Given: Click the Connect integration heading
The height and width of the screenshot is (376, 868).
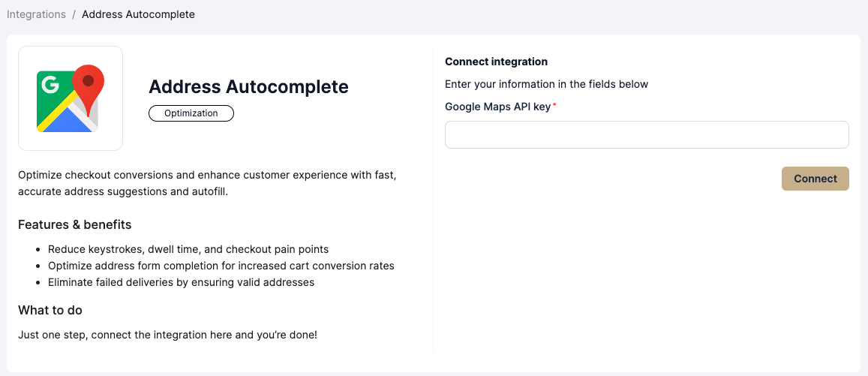Looking at the screenshot, I should click(x=496, y=62).
